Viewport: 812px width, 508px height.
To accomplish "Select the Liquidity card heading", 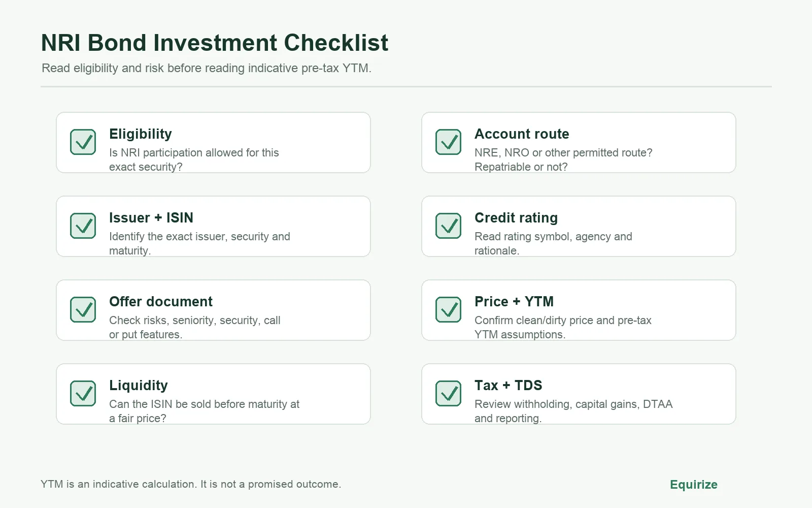I will [x=139, y=386].
